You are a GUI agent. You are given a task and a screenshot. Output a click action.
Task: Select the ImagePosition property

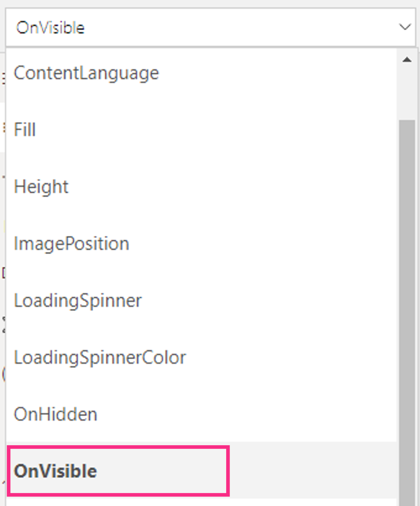coord(71,243)
